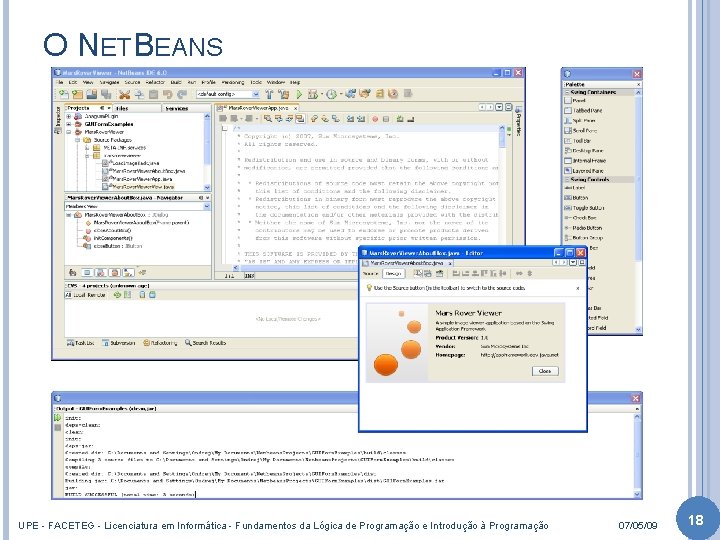Click Check Box component in the Palette

click(580, 218)
